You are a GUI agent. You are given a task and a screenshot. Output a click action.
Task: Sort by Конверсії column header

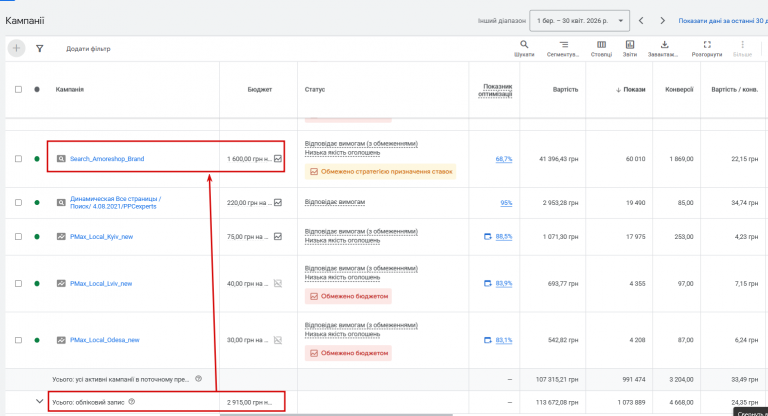(x=679, y=90)
